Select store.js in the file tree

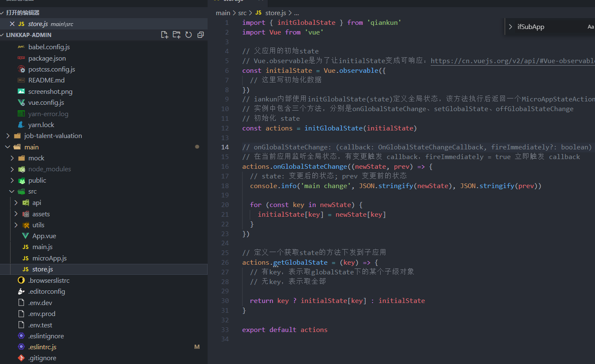[x=43, y=269]
